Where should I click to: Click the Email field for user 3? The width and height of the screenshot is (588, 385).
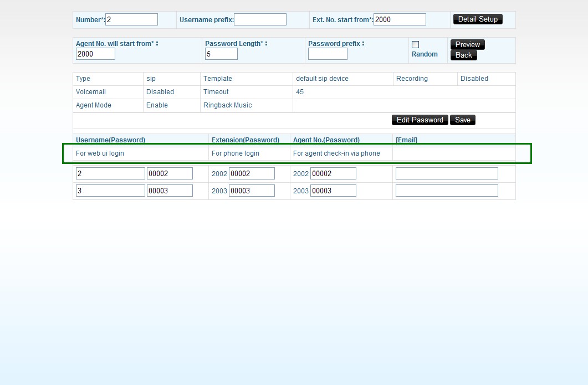[447, 191]
